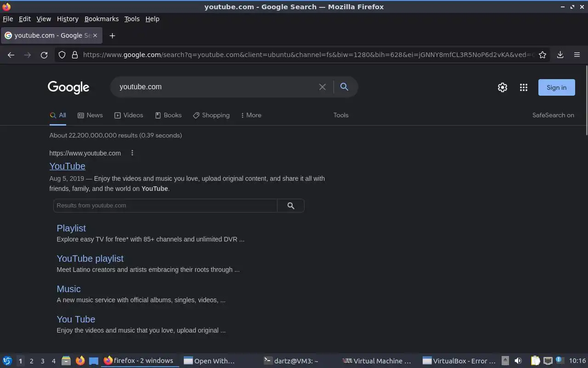Open the volume control in the tray
Image resolution: width=588 pixels, height=368 pixels.
(x=518, y=361)
